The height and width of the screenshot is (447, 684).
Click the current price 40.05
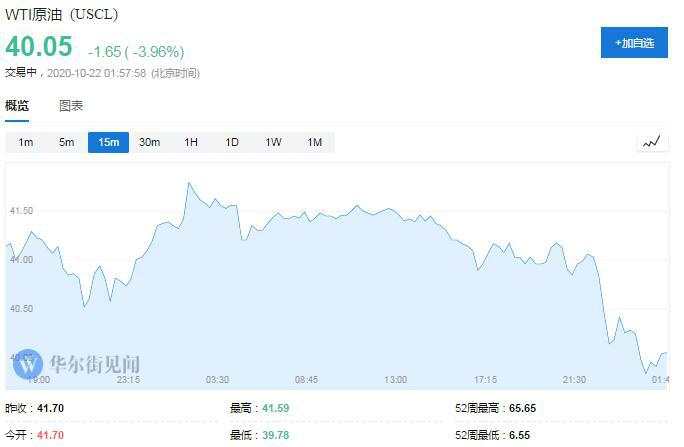click(x=40, y=47)
